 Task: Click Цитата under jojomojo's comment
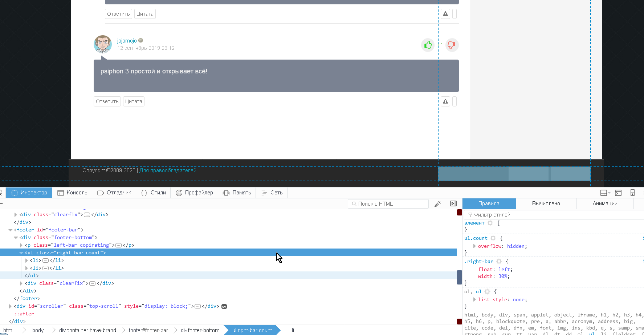pos(134,101)
